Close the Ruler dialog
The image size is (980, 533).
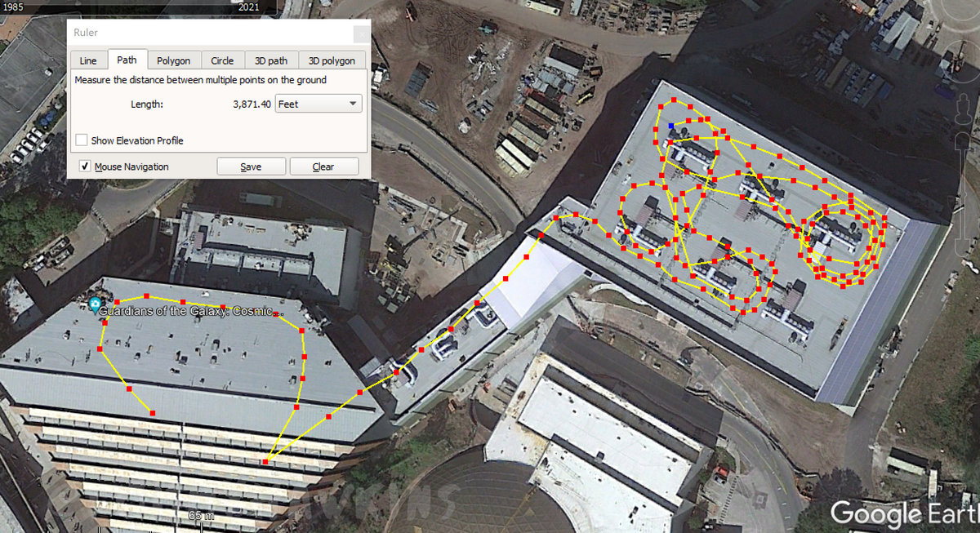pyautogui.click(x=360, y=34)
